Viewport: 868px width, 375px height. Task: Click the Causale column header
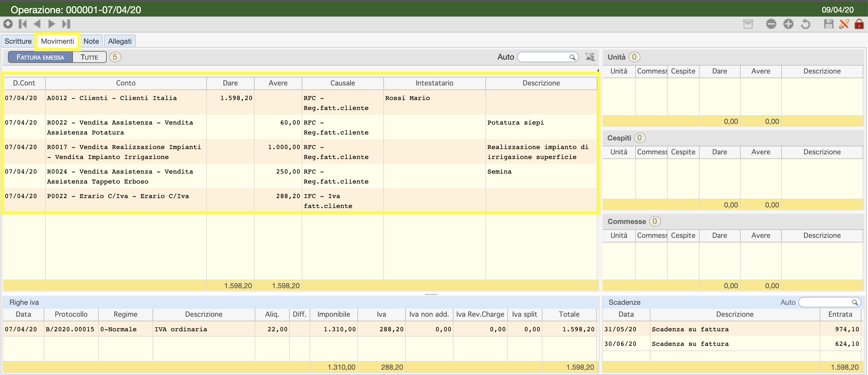tap(342, 83)
